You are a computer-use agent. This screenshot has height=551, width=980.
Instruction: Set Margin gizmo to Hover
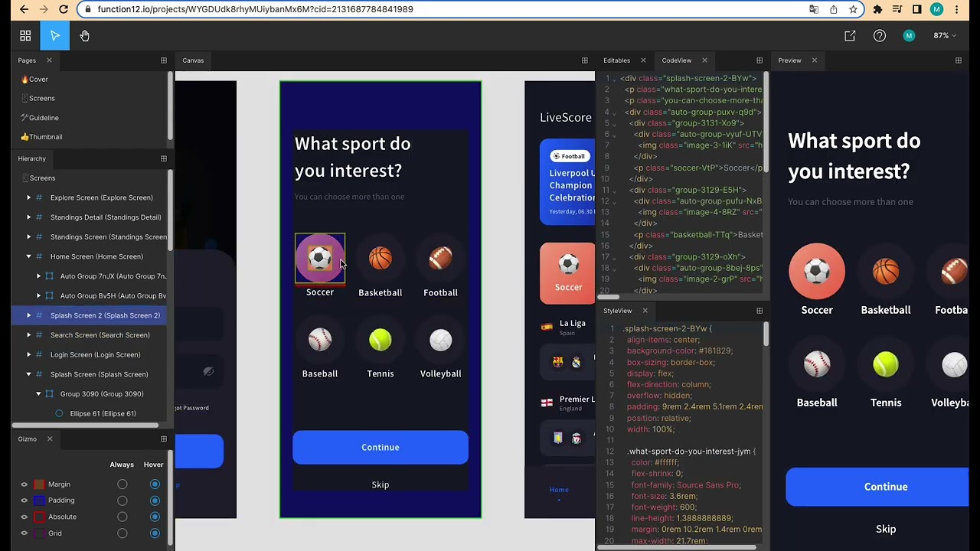tap(155, 484)
